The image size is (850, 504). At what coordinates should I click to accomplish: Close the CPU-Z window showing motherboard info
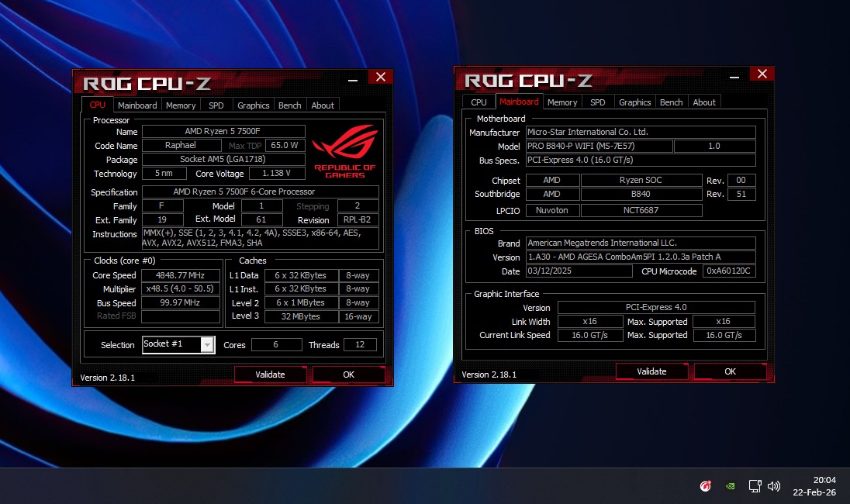pos(762,74)
